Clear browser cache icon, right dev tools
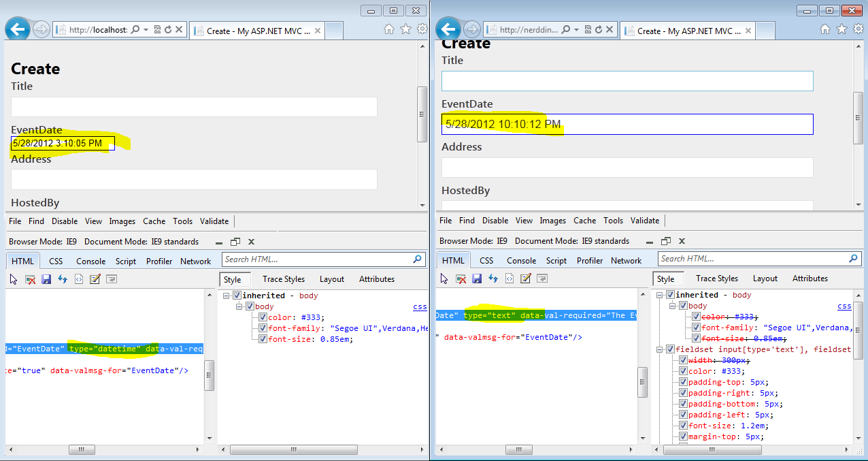 tap(461, 279)
